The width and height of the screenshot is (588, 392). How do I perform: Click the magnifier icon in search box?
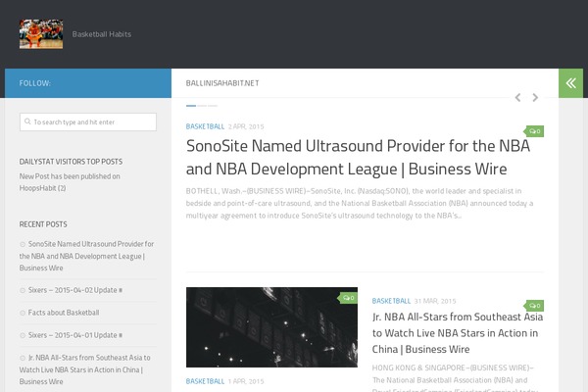tap(27, 122)
